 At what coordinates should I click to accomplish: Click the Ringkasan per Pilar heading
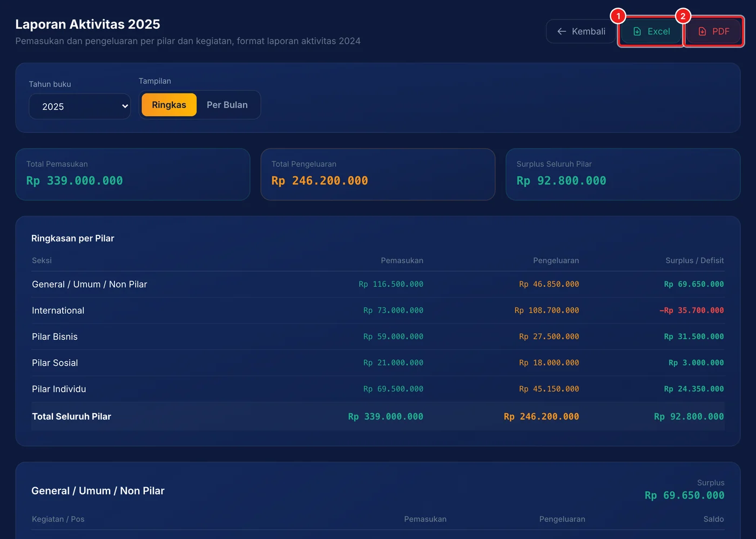coord(73,238)
